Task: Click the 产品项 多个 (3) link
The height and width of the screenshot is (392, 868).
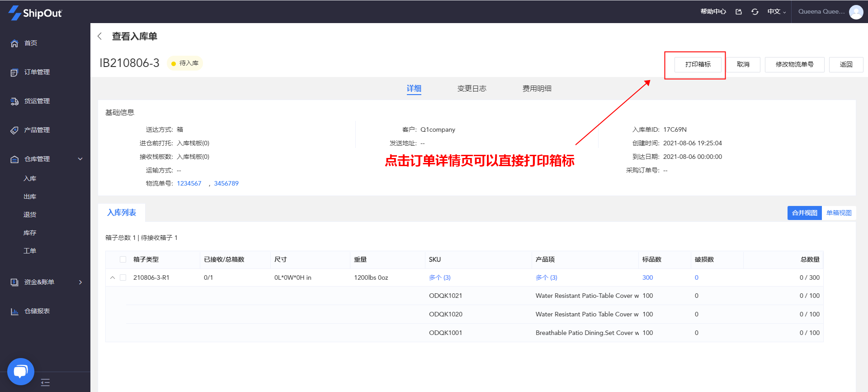Action: tap(547, 277)
